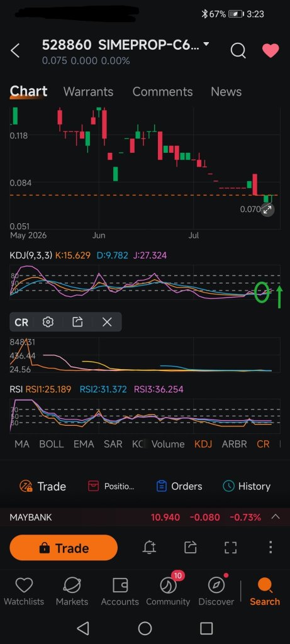The width and height of the screenshot is (290, 644).
Task: Add a price alert bell icon
Action: 150,547
